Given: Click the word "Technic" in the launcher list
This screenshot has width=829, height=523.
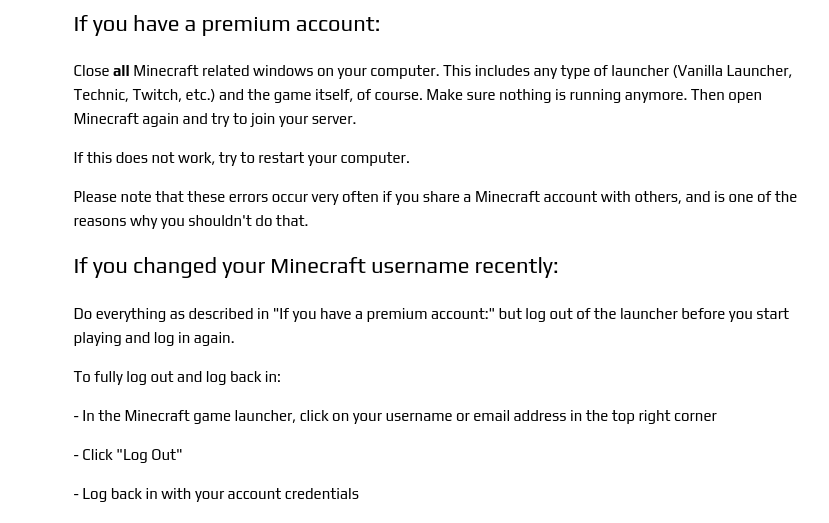Looking at the screenshot, I should click(x=99, y=95).
